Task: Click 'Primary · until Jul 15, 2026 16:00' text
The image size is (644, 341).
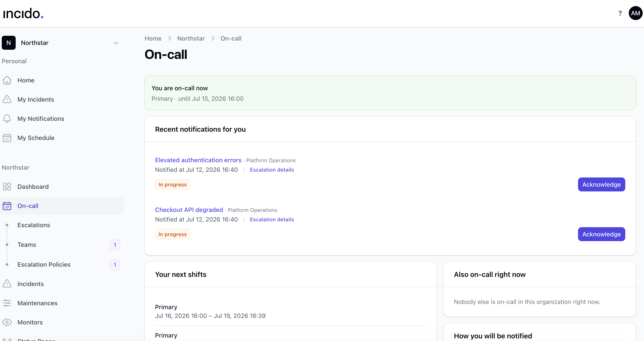Action: tap(197, 99)
